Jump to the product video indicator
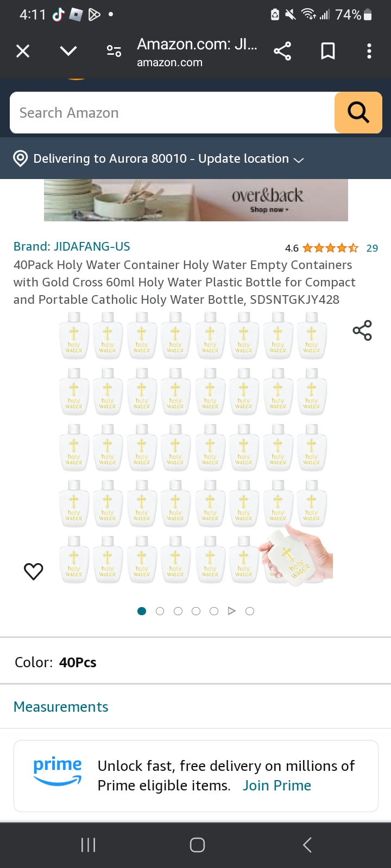This screenshot has width=391, height=868. click(232, 611)
